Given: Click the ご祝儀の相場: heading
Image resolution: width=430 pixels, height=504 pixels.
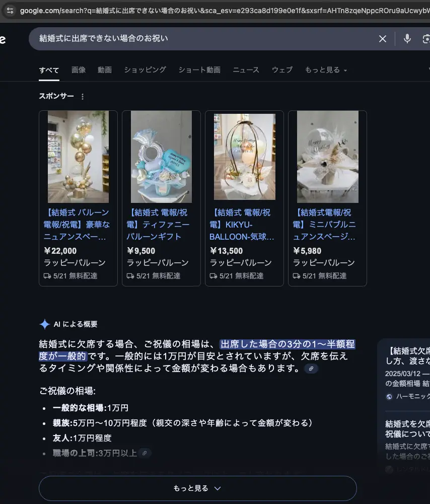Looking at the screenshot, I should tap(67, 391).
